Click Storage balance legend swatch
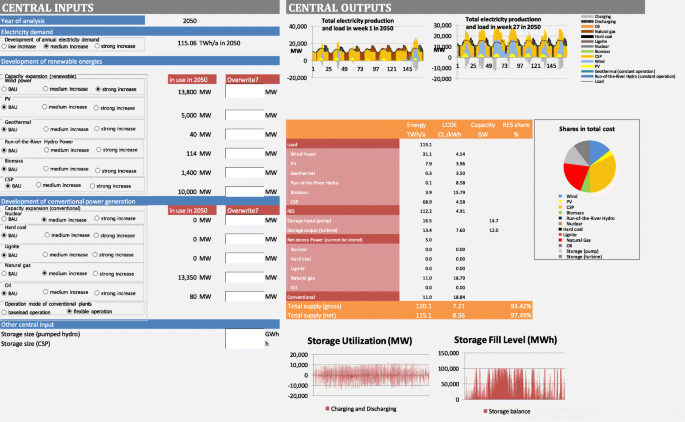Screen dimensions: 685x422 pyautogui.click(x=485, y=411)
